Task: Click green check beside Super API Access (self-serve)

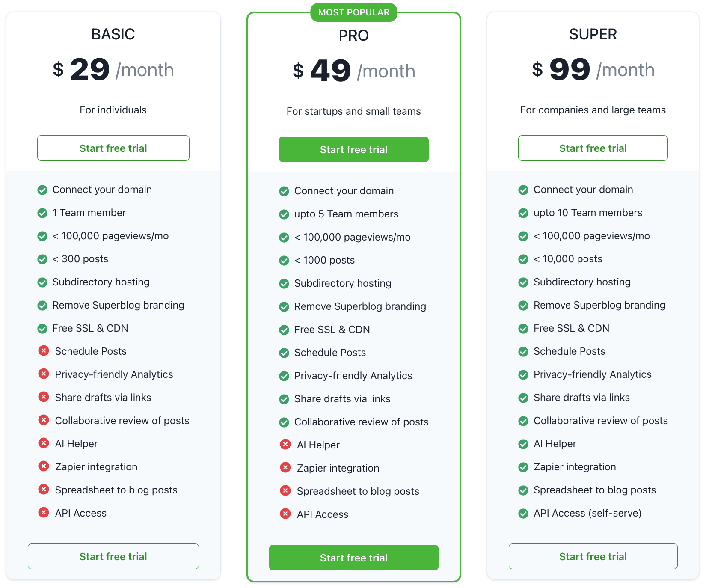Action: coord(523,513)
